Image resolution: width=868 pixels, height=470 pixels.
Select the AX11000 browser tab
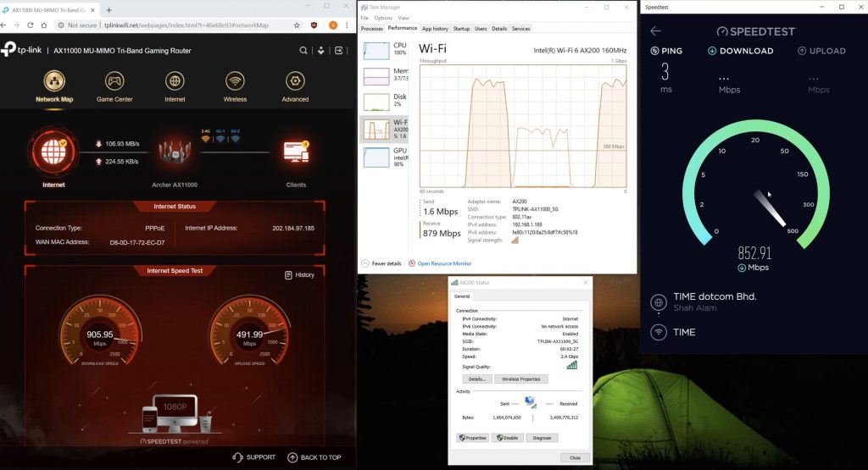coord(48,10)
